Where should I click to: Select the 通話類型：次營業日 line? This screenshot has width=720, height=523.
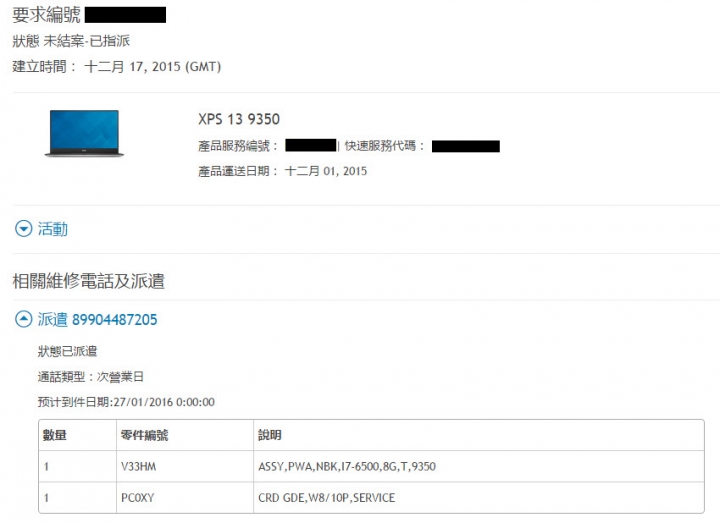coord(91,377)
